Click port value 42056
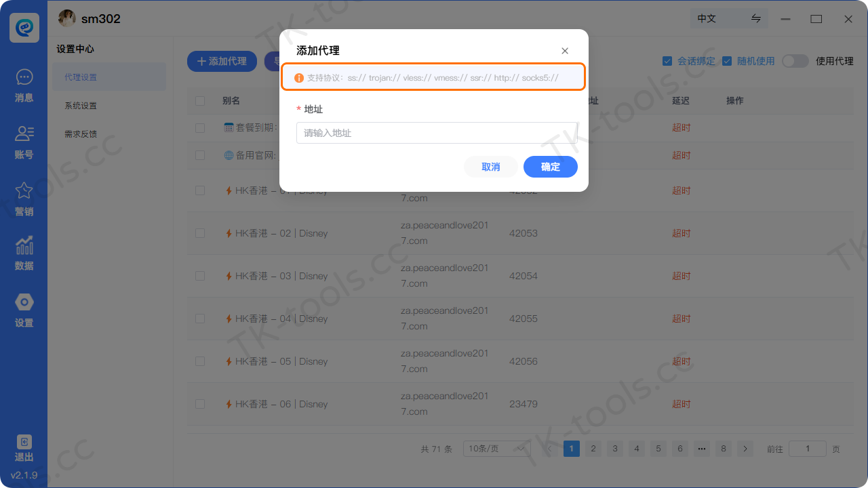Viewport: 868px width, 488px height. pyautogui.click(x=524, y=361)
